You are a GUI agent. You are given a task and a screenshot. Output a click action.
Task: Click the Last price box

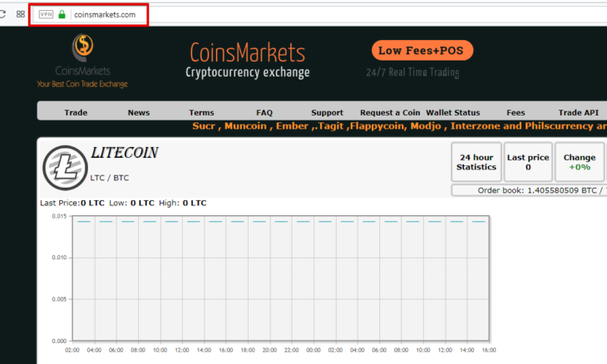coord(528,162)
